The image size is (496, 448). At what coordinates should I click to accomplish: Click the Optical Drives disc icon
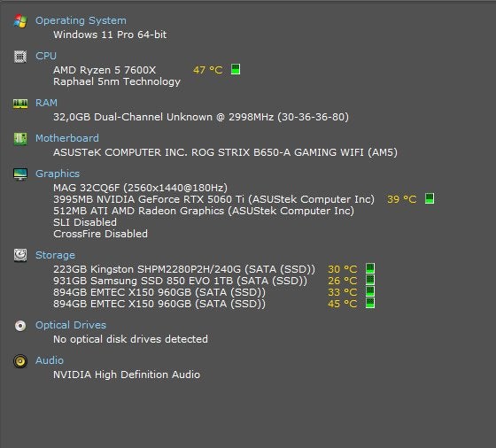click(x=20, y=325)
